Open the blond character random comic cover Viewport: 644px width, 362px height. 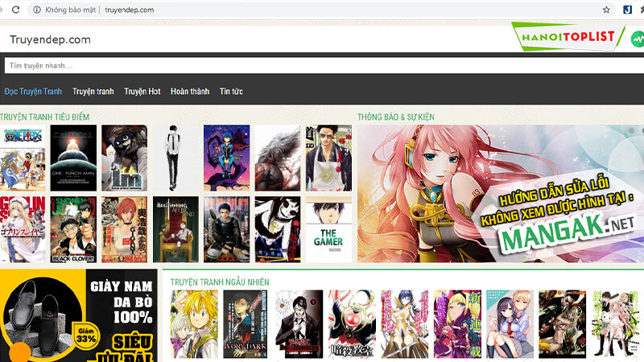pyautogui.click(x=194, y=324)
